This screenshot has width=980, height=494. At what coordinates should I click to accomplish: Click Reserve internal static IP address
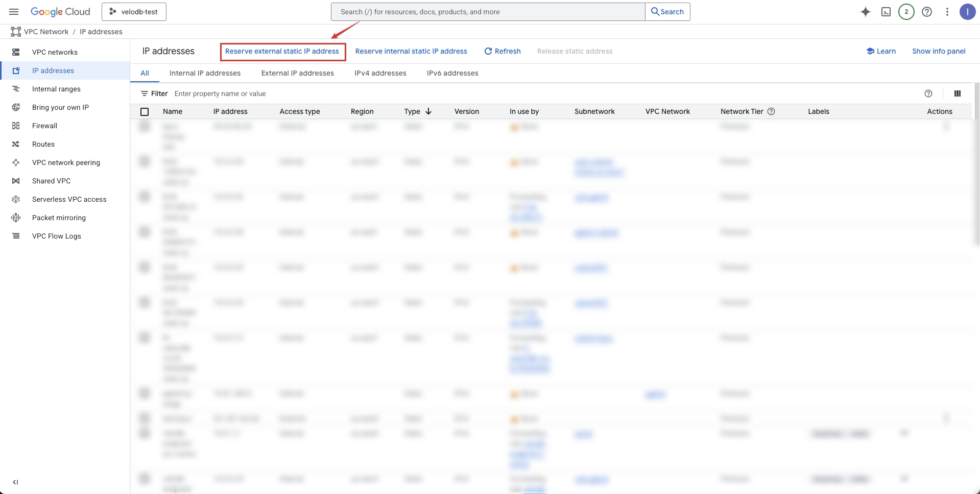pos(411,51)
